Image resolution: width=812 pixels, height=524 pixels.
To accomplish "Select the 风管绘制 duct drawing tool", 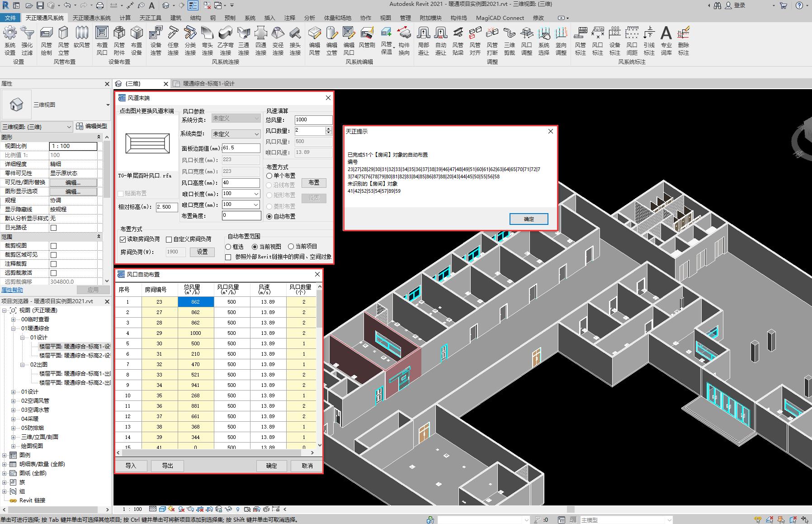I will pyautogui.click(x=46, y=33).
